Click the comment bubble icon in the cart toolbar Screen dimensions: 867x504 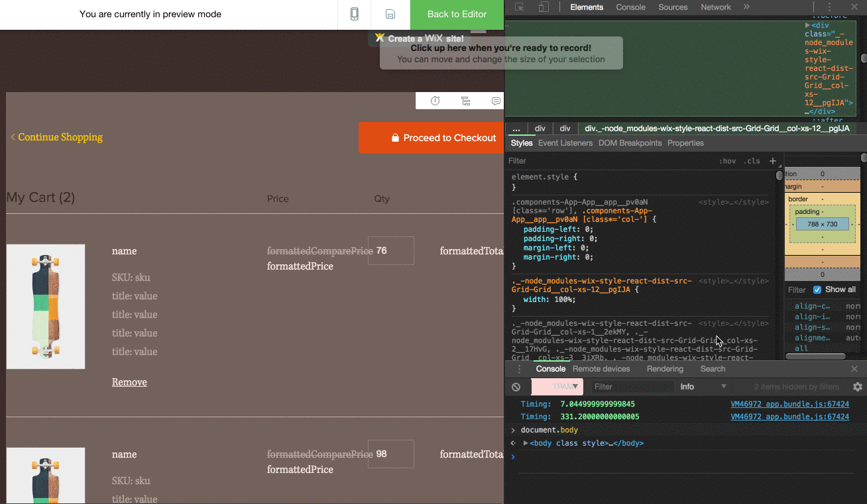(x=496, y=101)
